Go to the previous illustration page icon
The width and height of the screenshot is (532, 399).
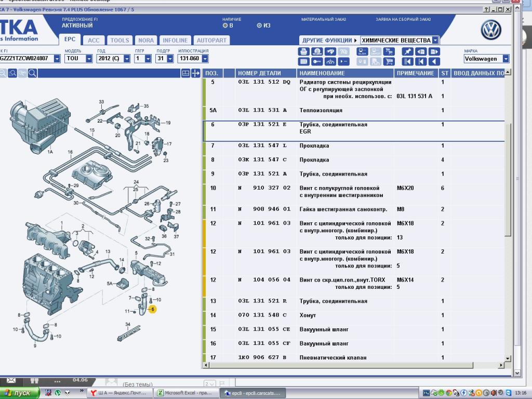421,51
